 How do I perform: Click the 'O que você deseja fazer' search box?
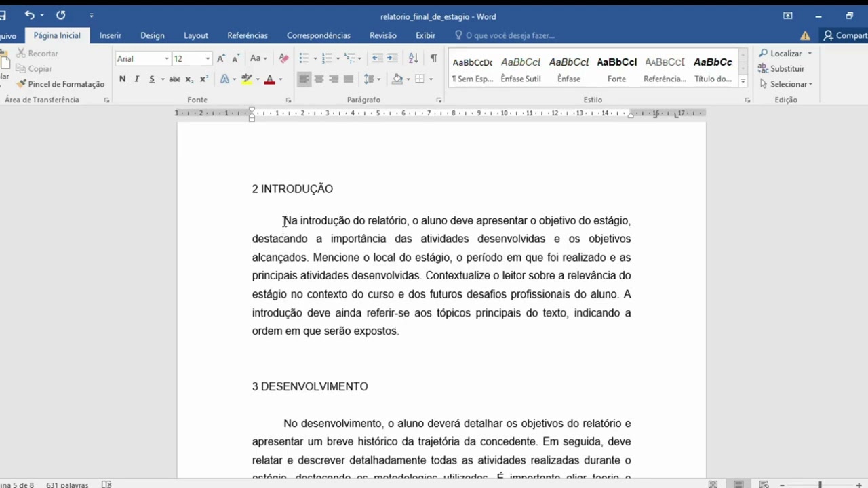click(x=505, y=35)
